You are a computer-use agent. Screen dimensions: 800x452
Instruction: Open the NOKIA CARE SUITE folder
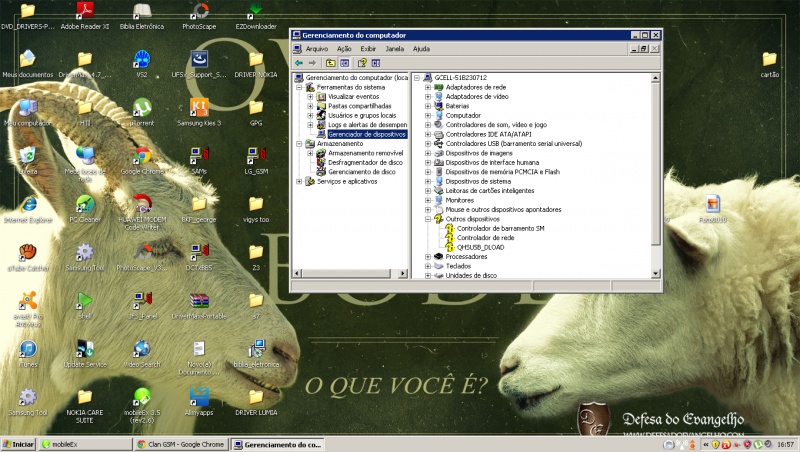click(85, 407)
